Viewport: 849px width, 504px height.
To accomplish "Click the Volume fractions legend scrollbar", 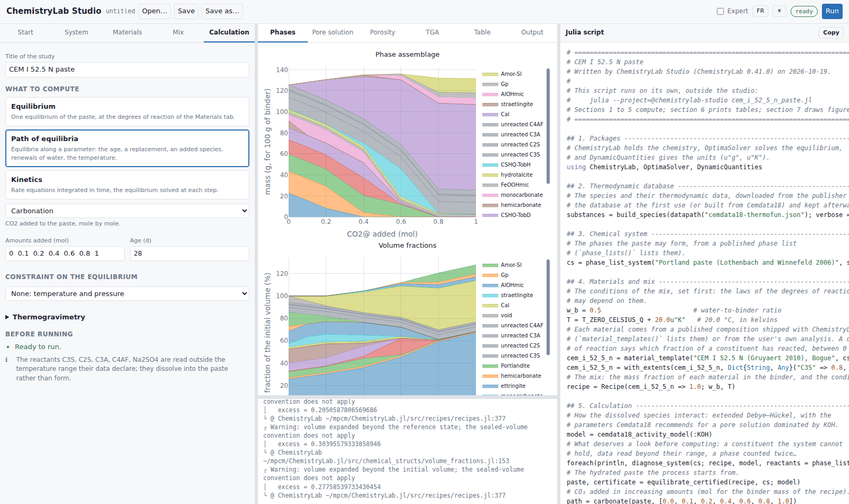I will click(548, 307).
